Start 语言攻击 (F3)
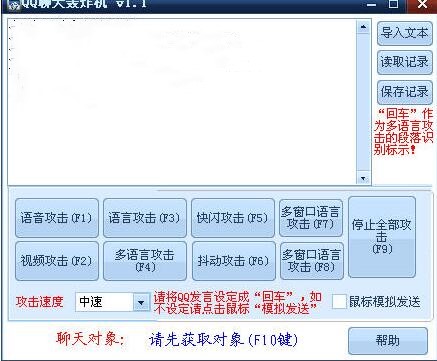This screenshot has height=361, width=437. (144, 218)
